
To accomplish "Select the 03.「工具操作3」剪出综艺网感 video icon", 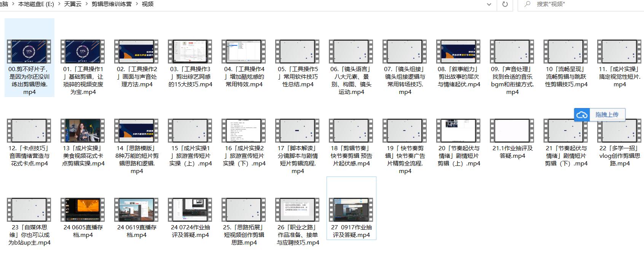I will coord(190,51).
